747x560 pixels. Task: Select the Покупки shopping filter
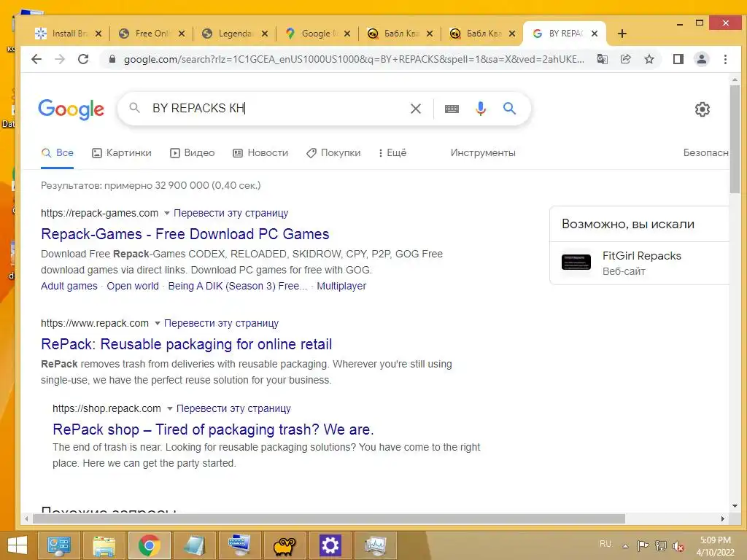(x=333, y=153)
